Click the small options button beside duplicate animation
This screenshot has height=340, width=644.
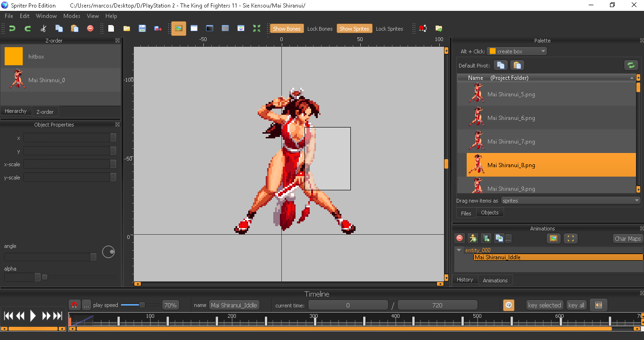(508, 238)
